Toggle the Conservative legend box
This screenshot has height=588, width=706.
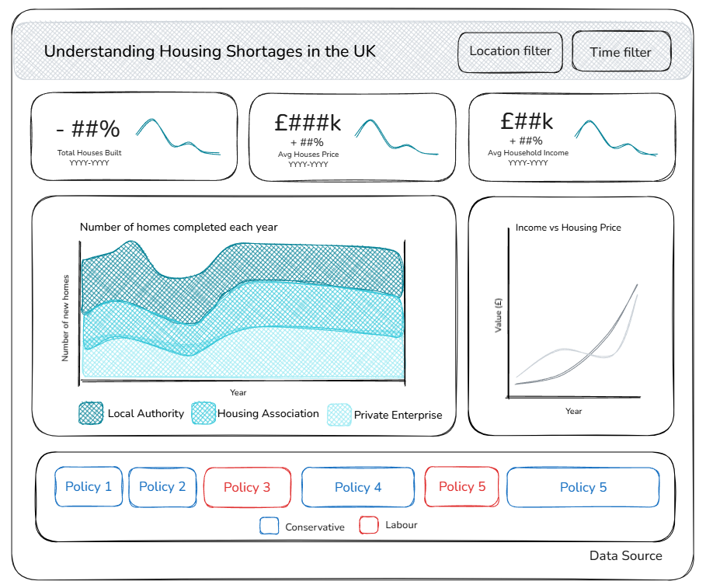click(x=269, y=526)
